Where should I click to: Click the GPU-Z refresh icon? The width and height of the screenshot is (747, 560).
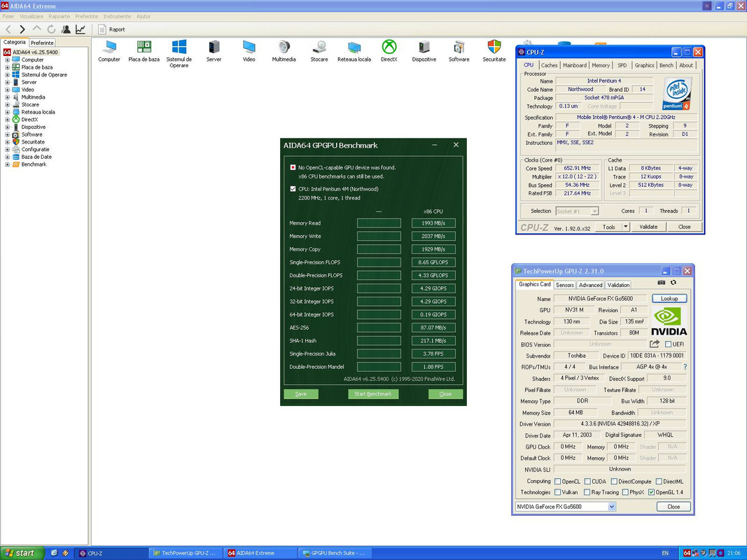point(673,282)
